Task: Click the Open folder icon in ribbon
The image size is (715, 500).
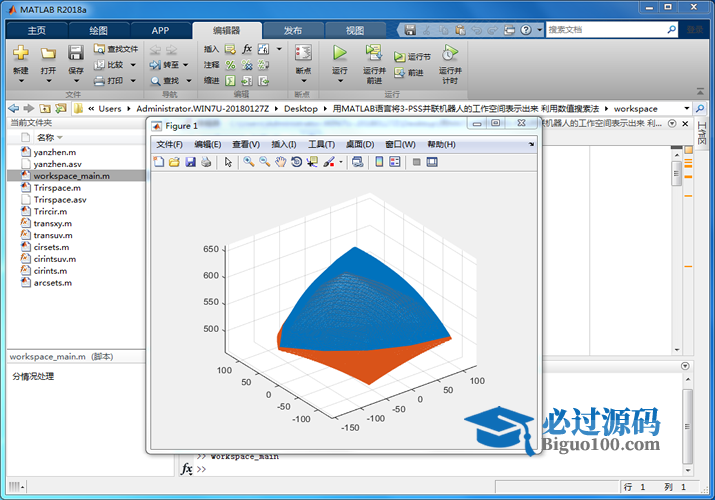Action: (x=48, y=53)
